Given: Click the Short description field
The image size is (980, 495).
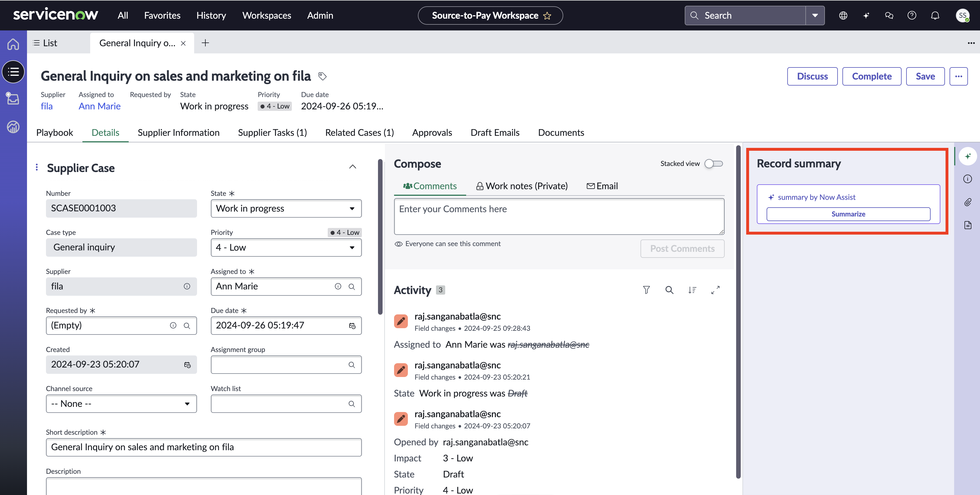Looking at the screenshot, I should (x=204, y=447).
